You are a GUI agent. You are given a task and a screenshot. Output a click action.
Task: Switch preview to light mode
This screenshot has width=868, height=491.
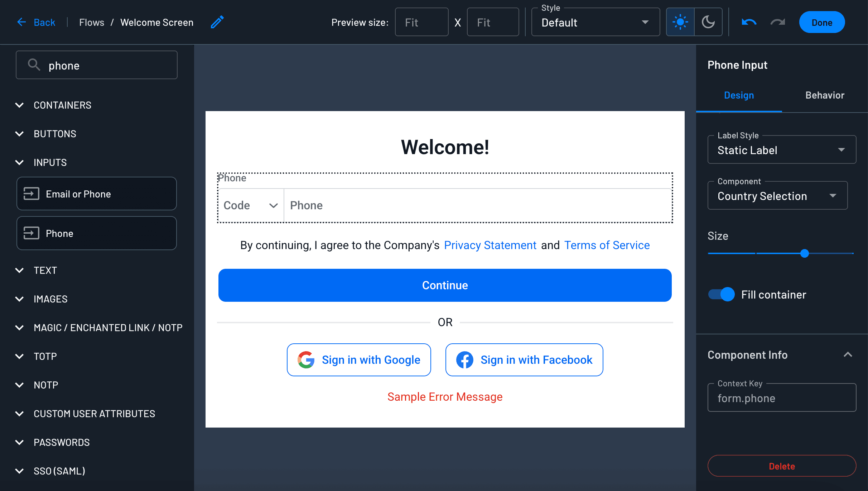[680, 22]
